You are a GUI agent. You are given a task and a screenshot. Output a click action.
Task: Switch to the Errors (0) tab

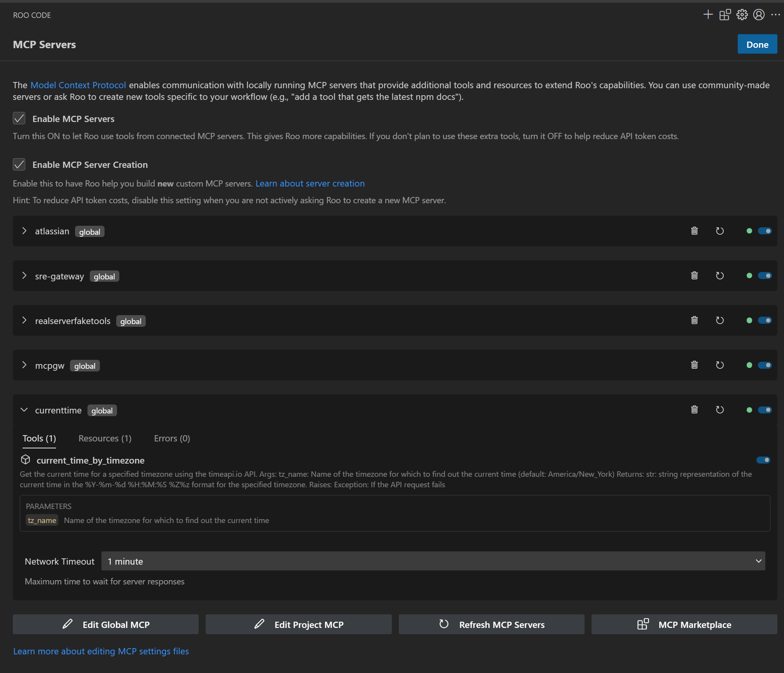[x=172, y=438]
